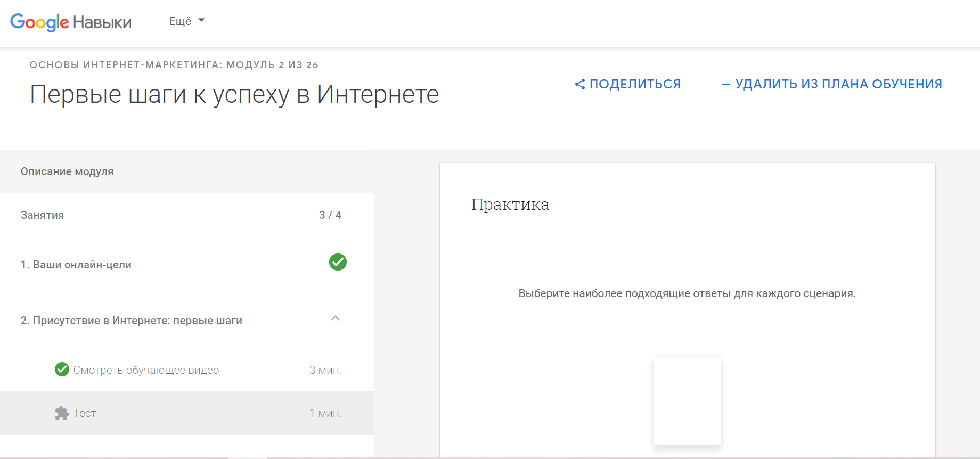The height and width of the screenshot is (459, 980).
Task: Click the Практика heading
Action: (x=510, y=204)
